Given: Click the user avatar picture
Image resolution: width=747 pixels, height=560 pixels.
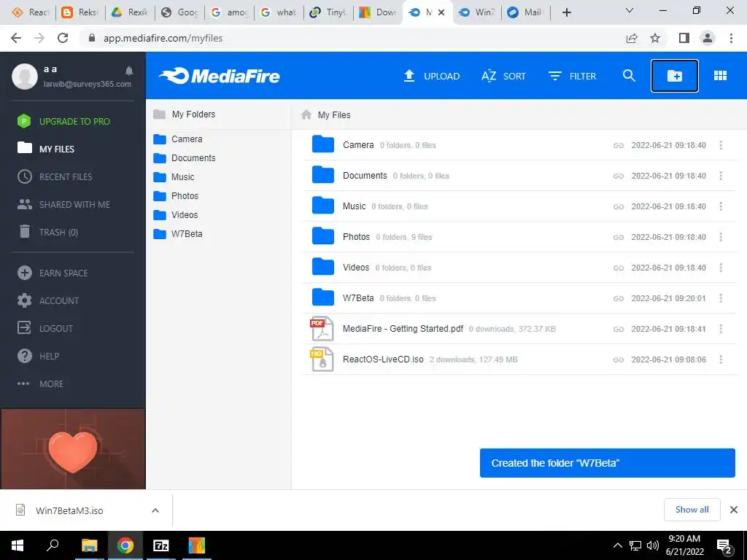Looking at the screenshot, I should click(25, 76).
